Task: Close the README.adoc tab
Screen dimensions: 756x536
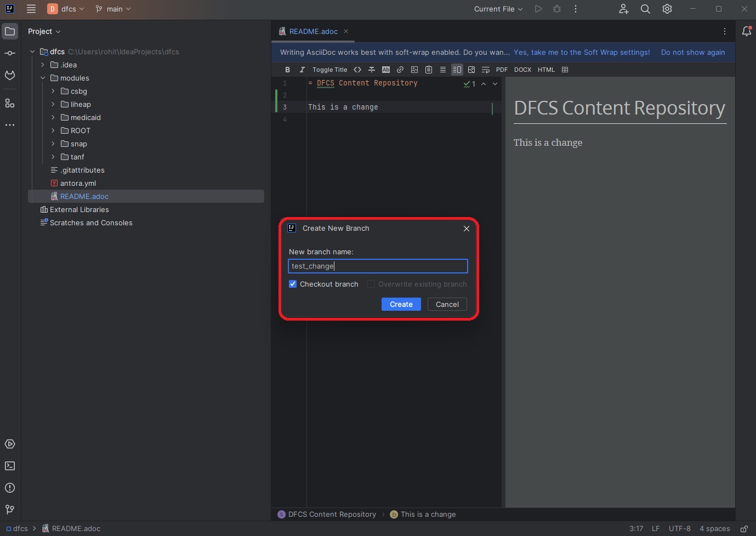Action: (x=346, y=31)
